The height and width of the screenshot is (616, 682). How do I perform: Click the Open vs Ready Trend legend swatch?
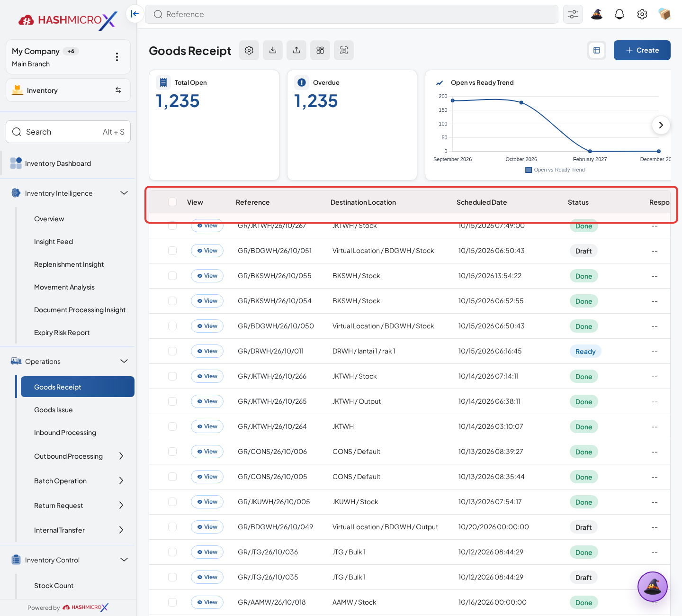(x=529, y=170)
